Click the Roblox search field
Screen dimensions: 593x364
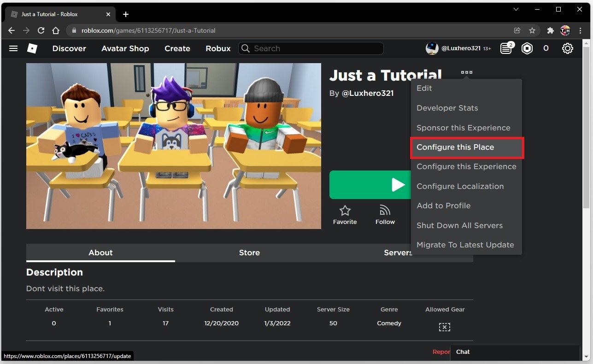pos(311,48)
